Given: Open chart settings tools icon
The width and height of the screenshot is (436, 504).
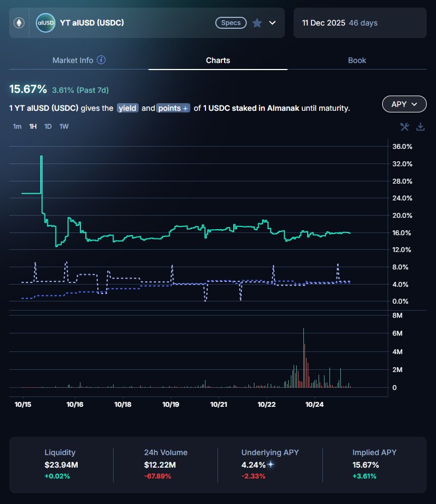Looking at the screenshot, I should [404, 127].
